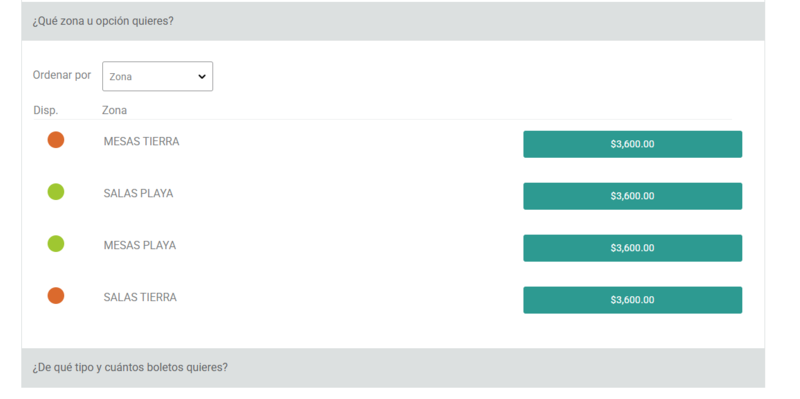Pick the $3,600.00 price for SALAS TIERRA

(633, 300)
